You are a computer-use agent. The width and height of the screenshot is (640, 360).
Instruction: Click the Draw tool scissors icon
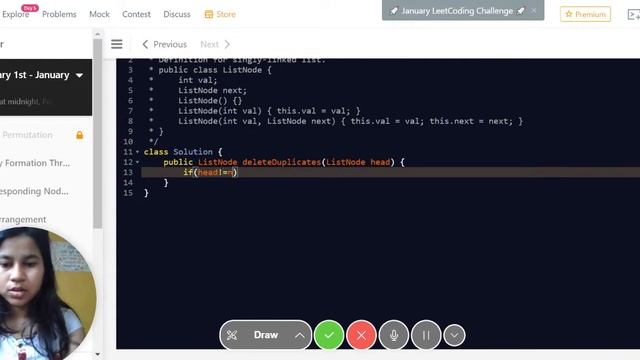pyautogui.click(x=232, y=335)
